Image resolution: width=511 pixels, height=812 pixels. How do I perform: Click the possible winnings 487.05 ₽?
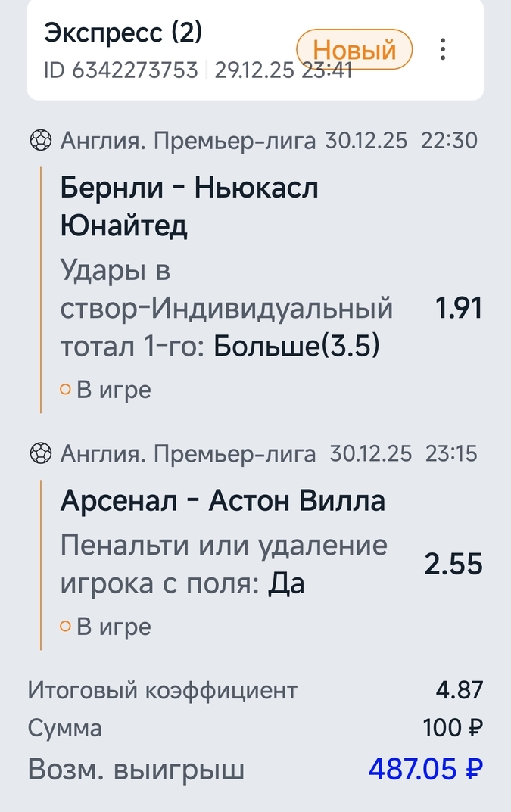[x=425, y=770]
